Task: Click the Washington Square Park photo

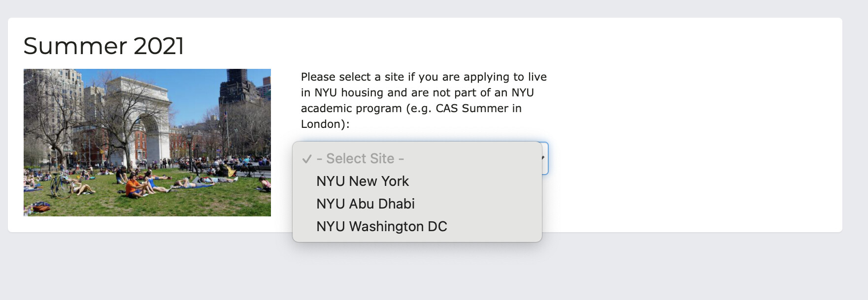Action: pyautogui.click(x=147, y=143)
